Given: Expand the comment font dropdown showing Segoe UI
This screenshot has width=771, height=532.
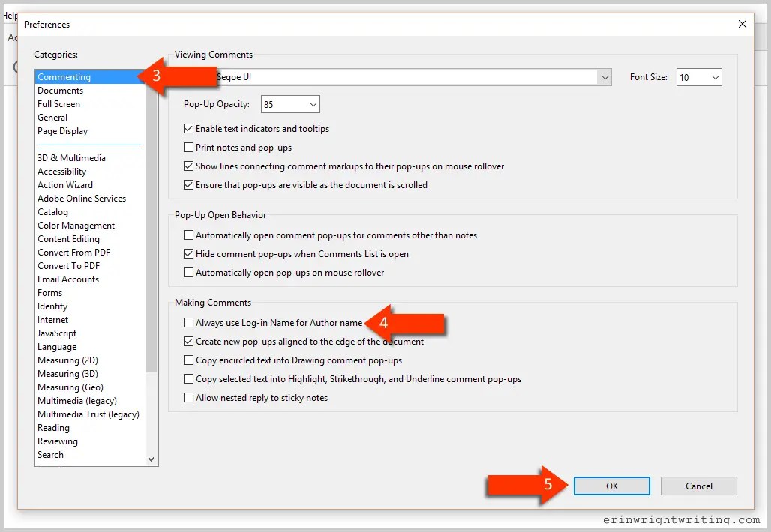Looking at the screenshot, I should pos(604,76).
